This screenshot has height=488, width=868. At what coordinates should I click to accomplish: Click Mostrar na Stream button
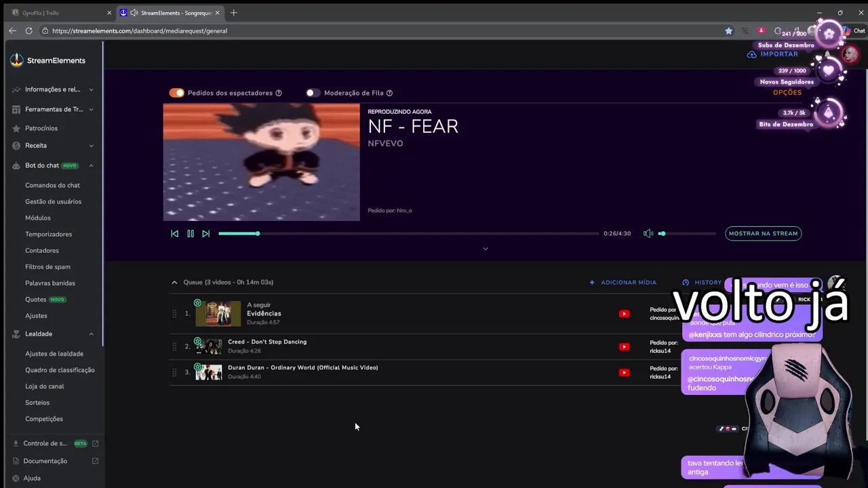(764, 233)
